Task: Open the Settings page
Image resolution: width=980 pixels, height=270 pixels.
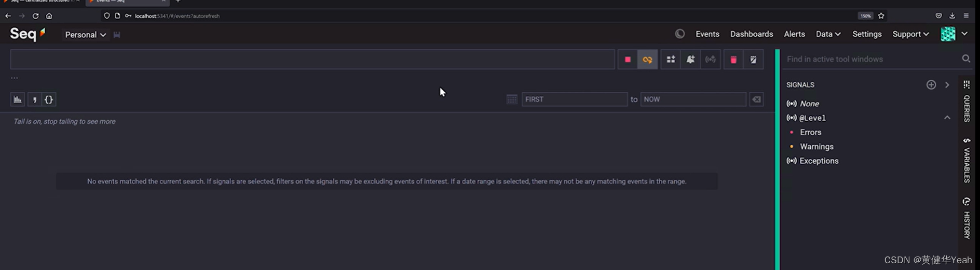Action: pos(866,34)
